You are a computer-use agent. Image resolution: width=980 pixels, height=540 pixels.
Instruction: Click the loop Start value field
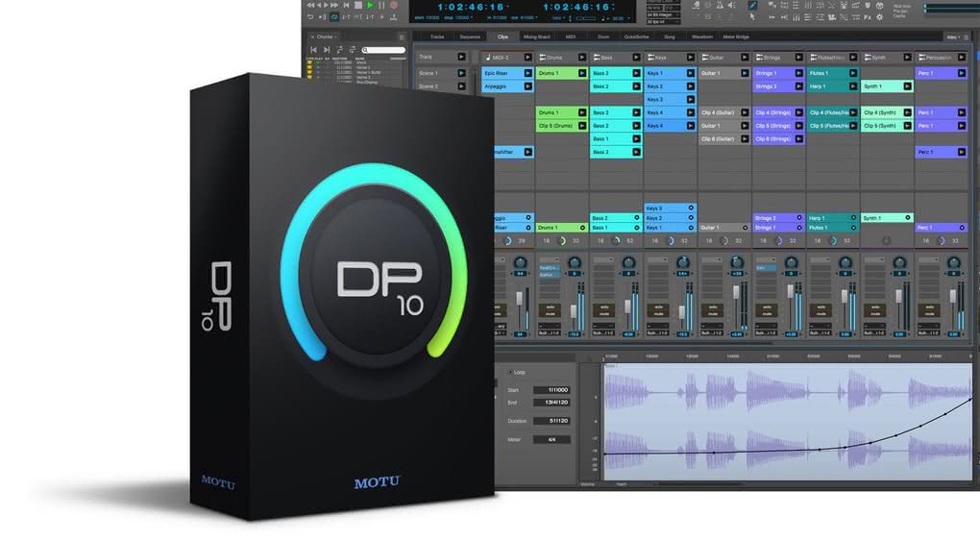click(551, 390)
